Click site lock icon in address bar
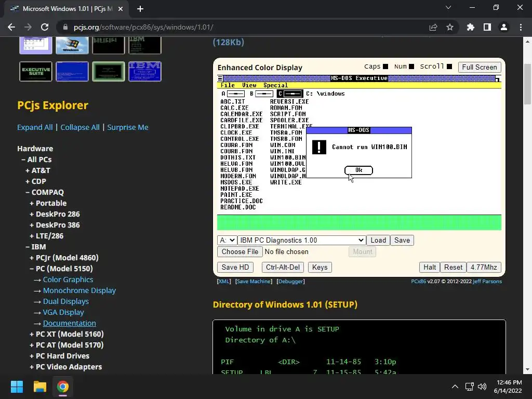 coord(65,27)
